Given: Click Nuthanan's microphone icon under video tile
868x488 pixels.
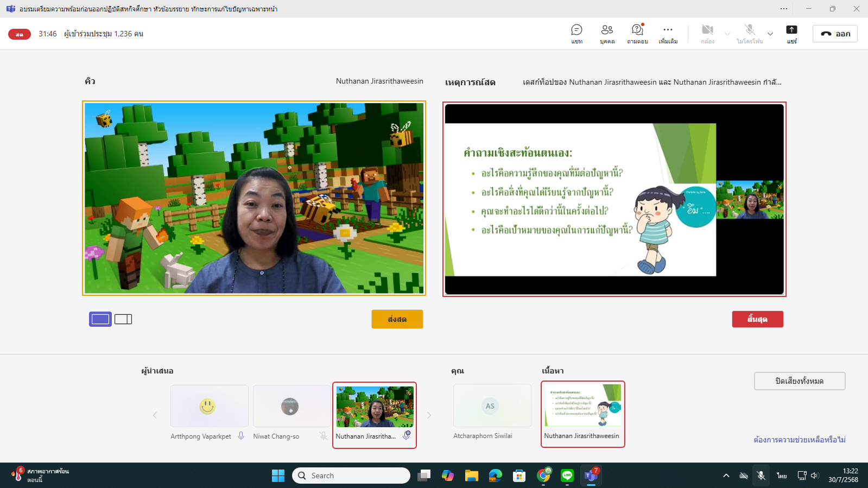Looking at the screenshot, I should pos(407,436).
